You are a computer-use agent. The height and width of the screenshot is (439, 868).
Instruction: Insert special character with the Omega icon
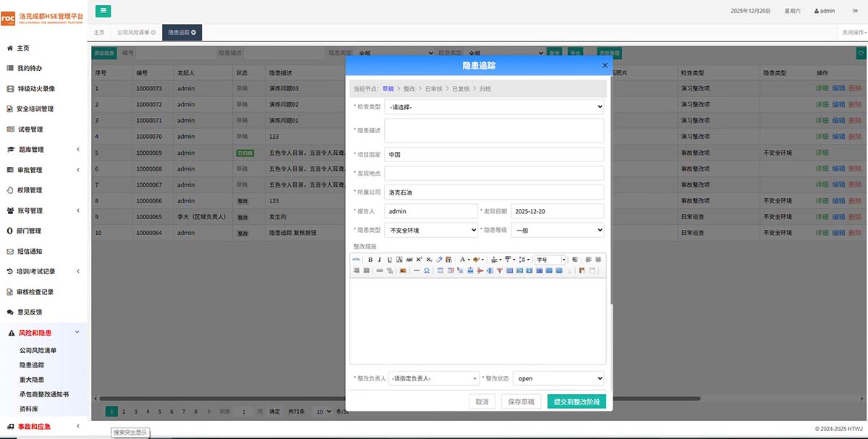(x=427, y=270)
